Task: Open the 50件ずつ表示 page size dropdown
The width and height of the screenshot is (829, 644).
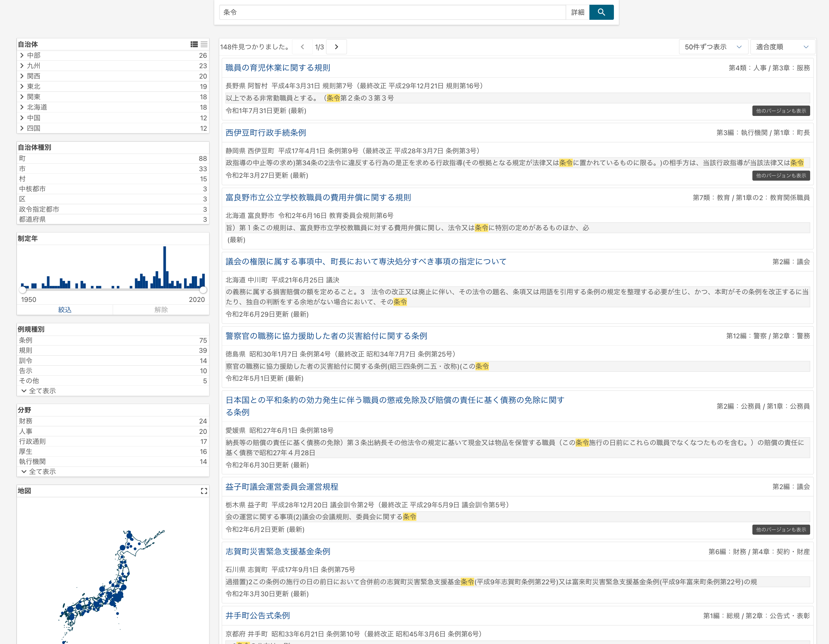Action: 713,47
